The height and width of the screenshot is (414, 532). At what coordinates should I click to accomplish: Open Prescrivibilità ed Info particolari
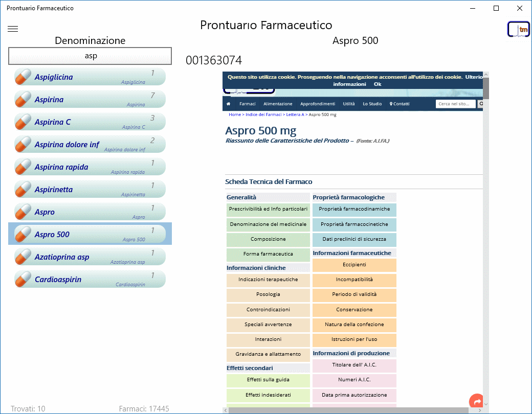tap(268, 209)
